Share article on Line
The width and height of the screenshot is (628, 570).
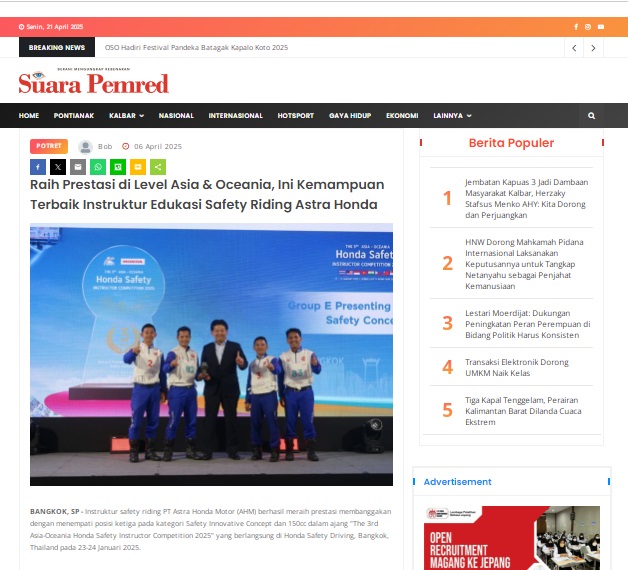click(x=118, y=167)
